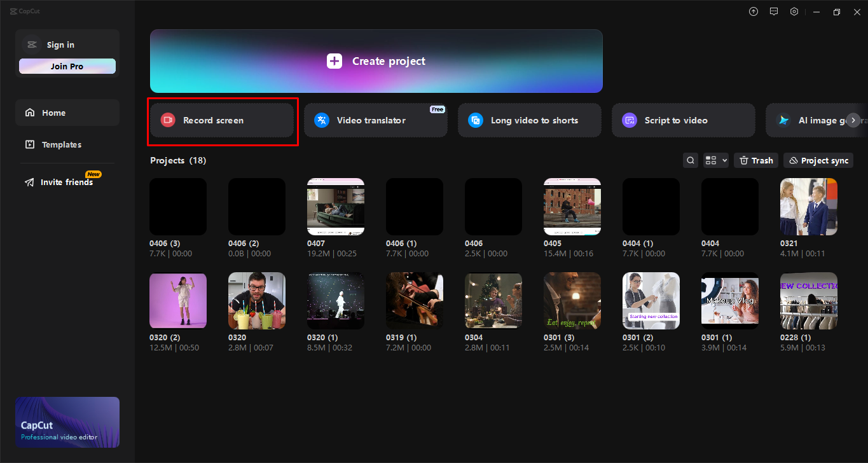Open the Video translator tool
The height and width of the screenshot is (463, 868).
pyautogui.click(x=375, y=120)
